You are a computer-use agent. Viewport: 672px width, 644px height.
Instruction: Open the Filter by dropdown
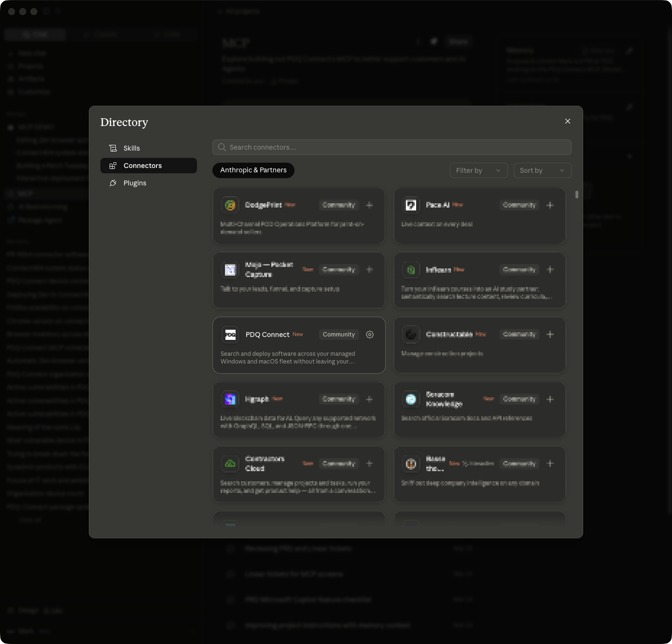click(x=478, y=170)
